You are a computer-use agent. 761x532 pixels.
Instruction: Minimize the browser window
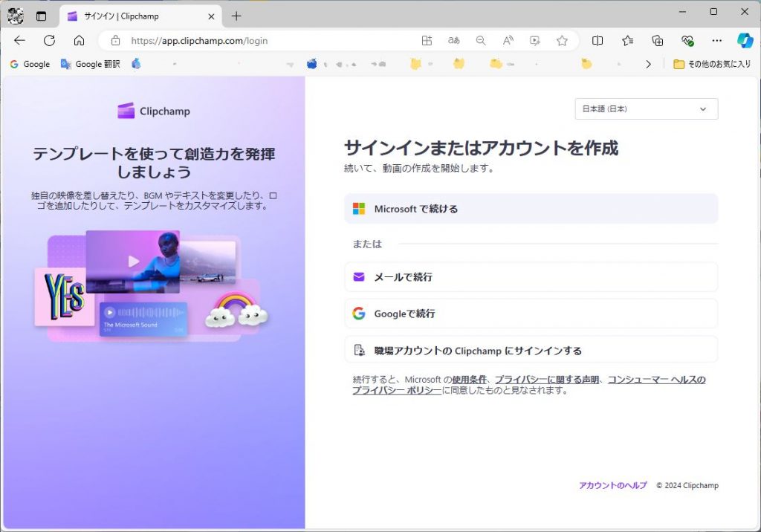(682, 11)
